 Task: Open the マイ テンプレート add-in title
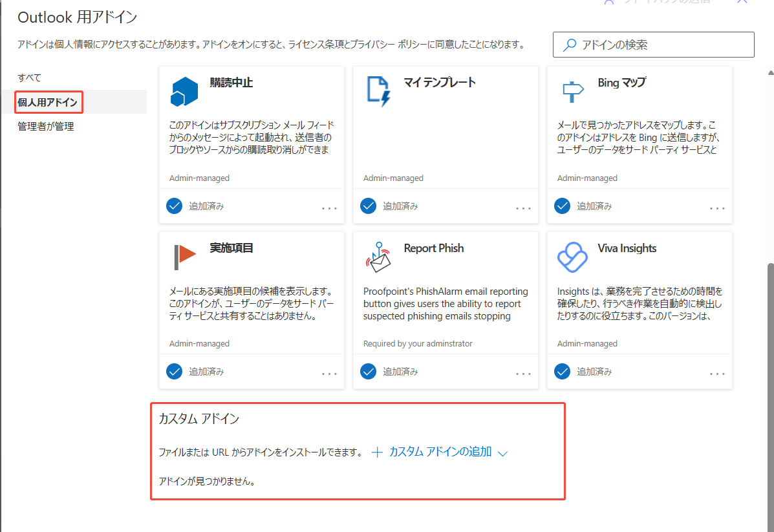(x=440, y=82)
